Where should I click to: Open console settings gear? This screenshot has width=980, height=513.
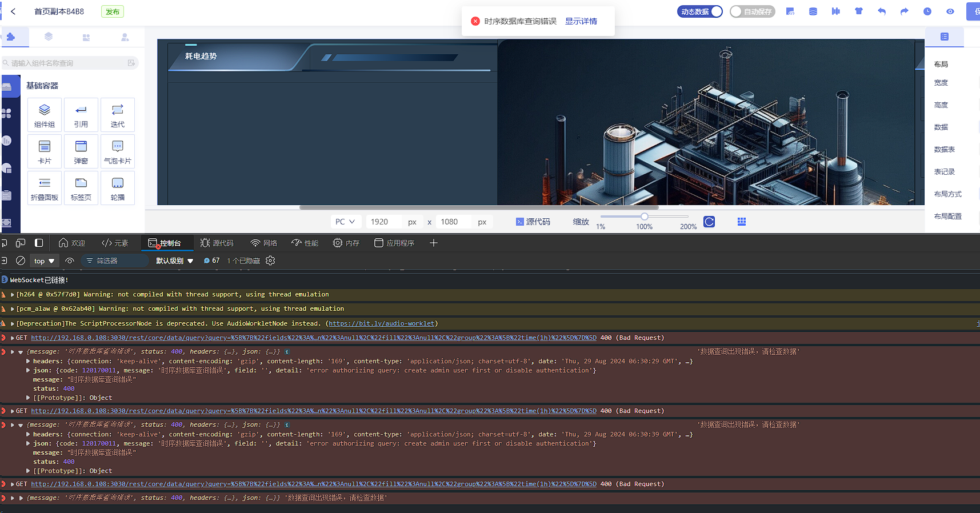click(x=270, y=260)
